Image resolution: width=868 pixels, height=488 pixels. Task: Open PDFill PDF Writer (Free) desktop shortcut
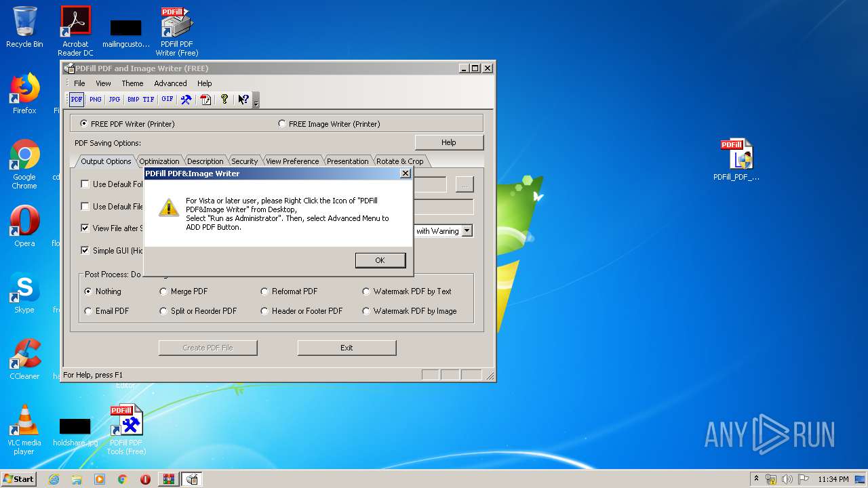tap(177, 31)
